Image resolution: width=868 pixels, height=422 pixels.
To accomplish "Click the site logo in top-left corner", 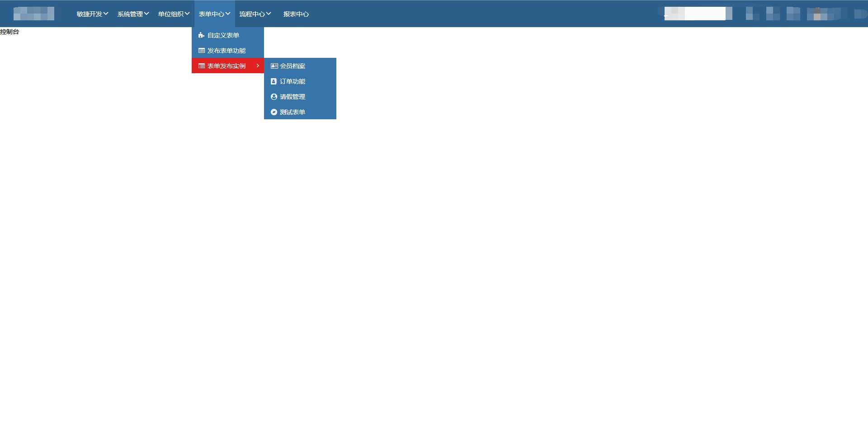I will click(x=34, y=14).
